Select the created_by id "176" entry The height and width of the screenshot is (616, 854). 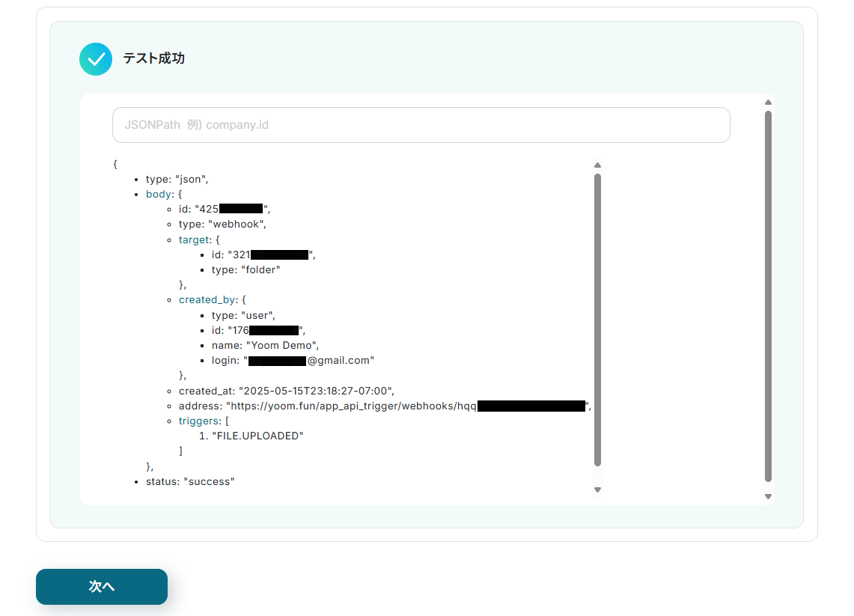(x=258, y=331)
